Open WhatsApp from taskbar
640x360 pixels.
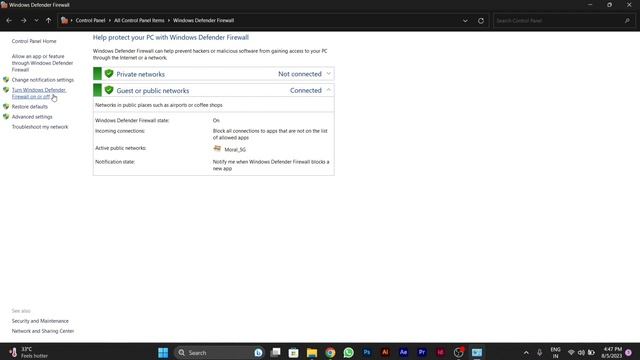(349, 352)
